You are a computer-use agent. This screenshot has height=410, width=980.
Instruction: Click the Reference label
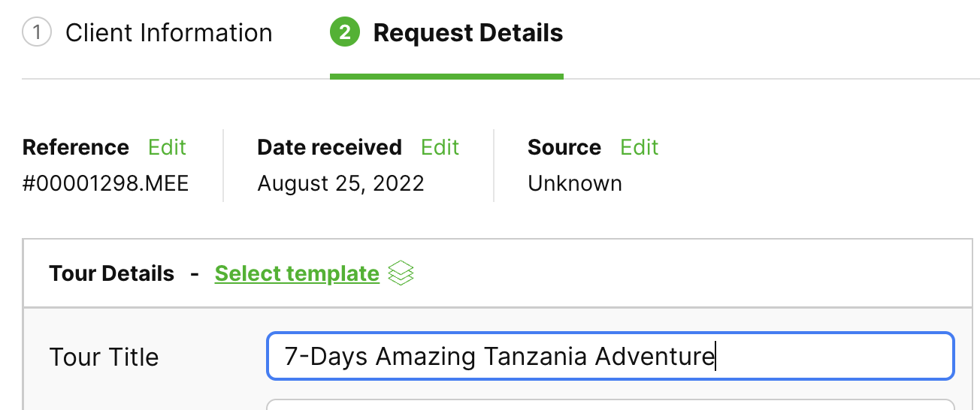76,147
